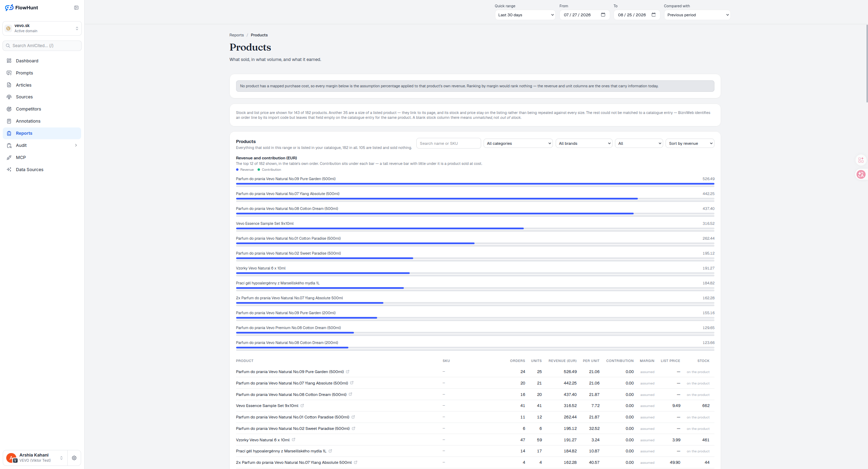Click the Search name or SKU field

(449, 143)
